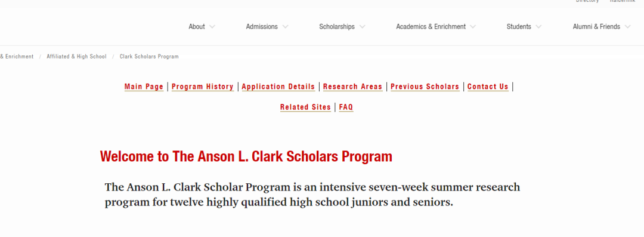
Task: Expand Academics & Enrichment chevron arrow
Action: tap(473, 27)
